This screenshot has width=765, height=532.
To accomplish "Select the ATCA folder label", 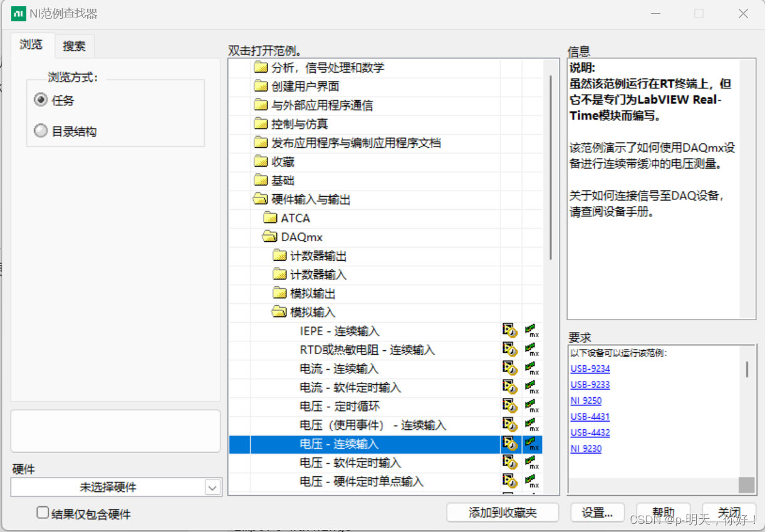I will point(296,218).
